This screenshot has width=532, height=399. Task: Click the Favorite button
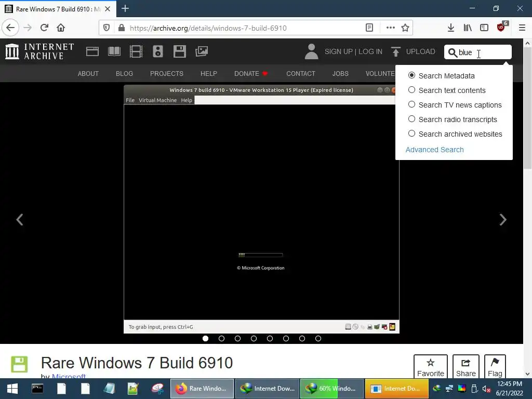tap(431, 367)
